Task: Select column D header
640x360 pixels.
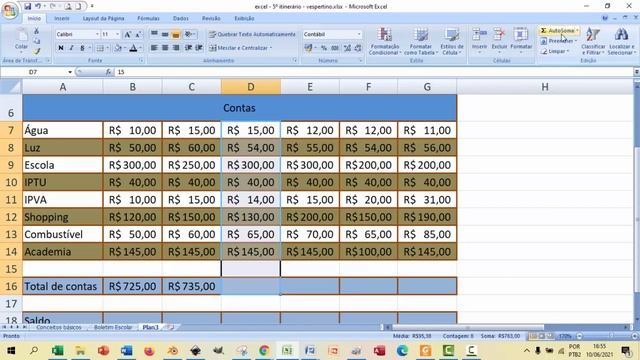Action: pos(251,87)
